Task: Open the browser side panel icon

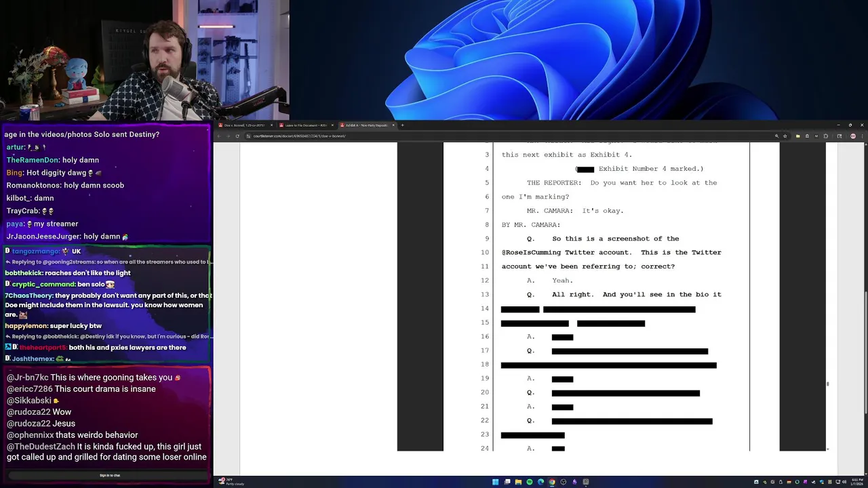Action: tap(840, 136)
